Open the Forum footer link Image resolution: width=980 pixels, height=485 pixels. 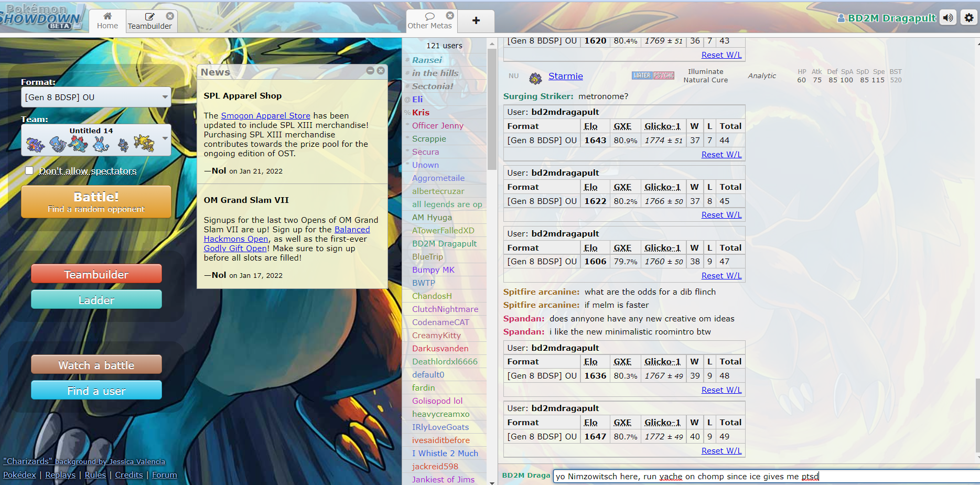165,475
